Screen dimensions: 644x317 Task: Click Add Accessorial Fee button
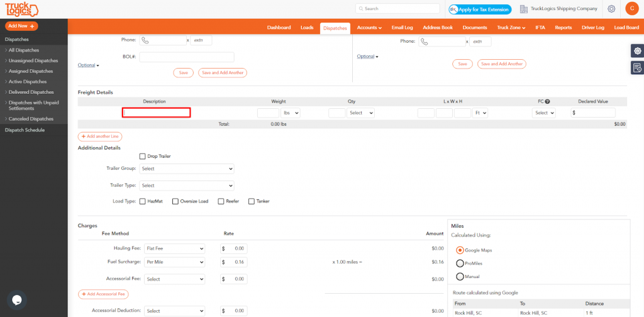point(103,294)
